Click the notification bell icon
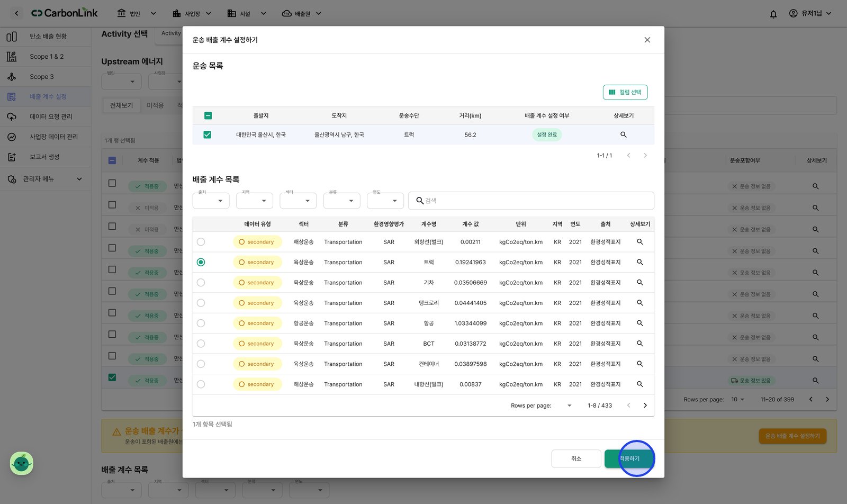 (773, 14)
